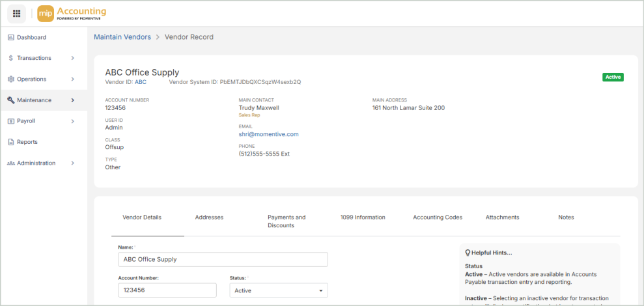The height and width of the screenshot is (306, 644).
Task: Click the shri@momentive.com email link
Action: pyautogui.click(x=268, y=134)
